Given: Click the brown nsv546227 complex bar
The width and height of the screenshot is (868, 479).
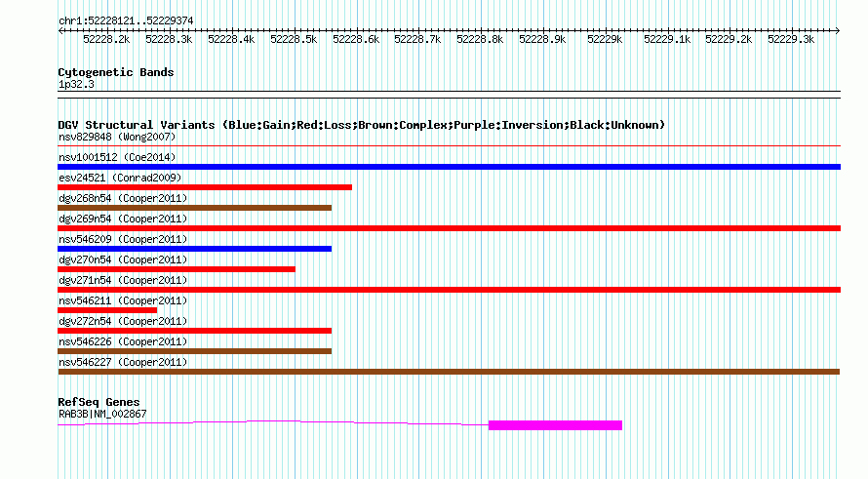Looking at the screenshot, I should (449, 372).
